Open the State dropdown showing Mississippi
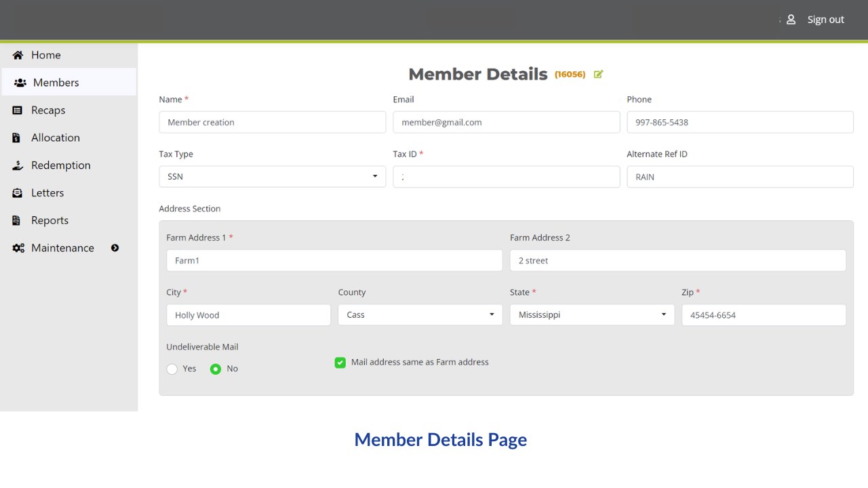The width and height of the screenshot is (868, 488). pyautogui.click(x=591, y=315)
